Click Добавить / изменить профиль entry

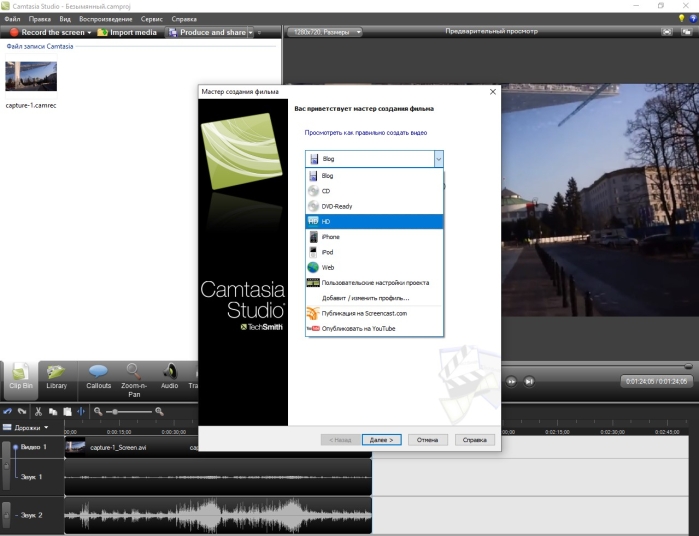pyautogui.click(x=374, y=298)
